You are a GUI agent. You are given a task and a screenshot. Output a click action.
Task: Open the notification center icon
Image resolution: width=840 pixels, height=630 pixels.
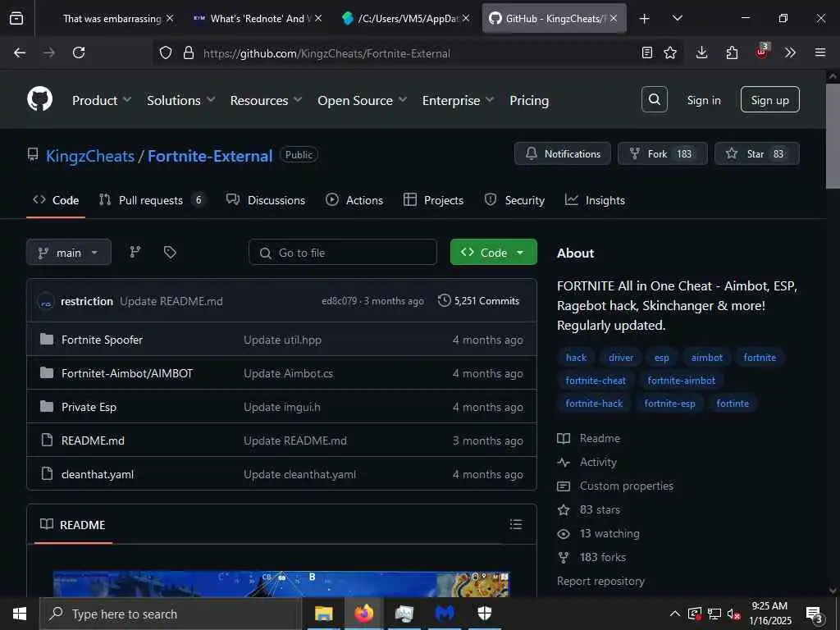pyautogui.click(x=815, y=614)
